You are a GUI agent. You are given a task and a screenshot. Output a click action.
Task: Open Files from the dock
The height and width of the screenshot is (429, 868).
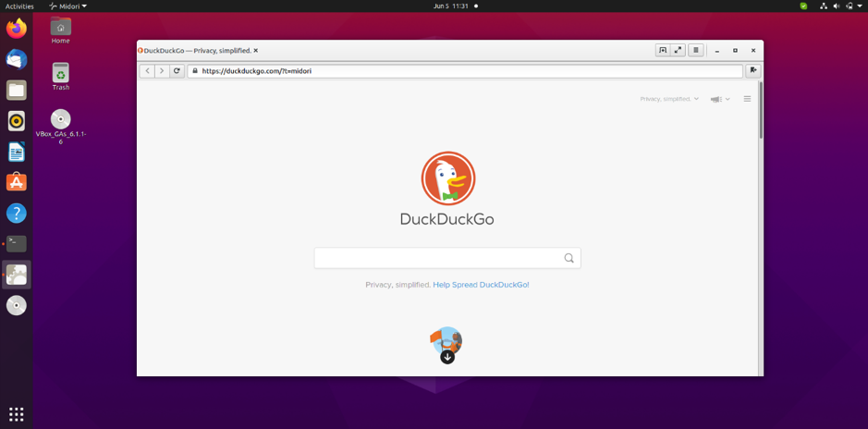click(17, 90)
